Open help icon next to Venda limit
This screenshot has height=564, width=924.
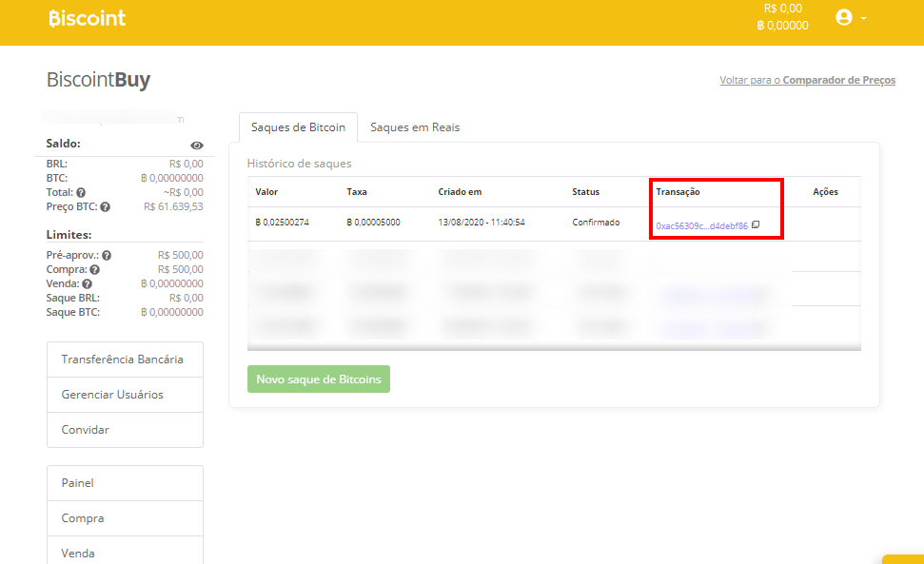[88, 283]
